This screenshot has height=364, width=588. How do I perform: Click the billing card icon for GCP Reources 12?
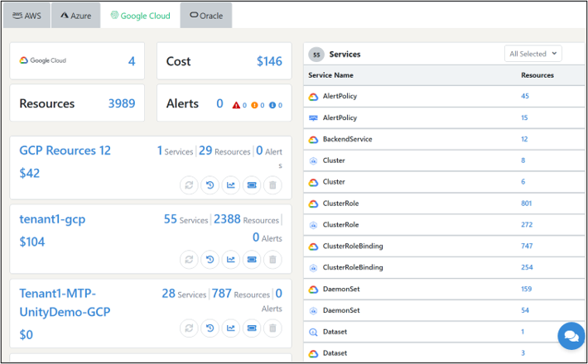(252, 185)
